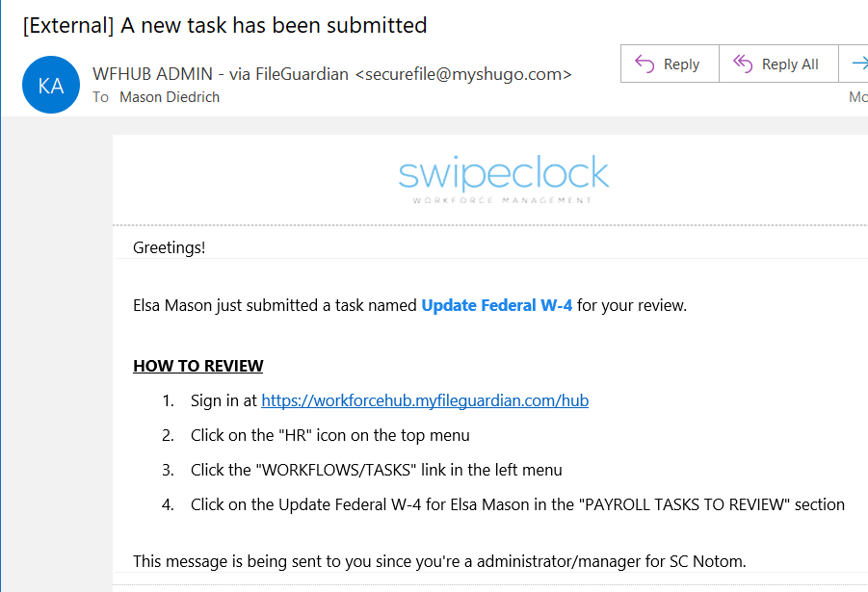This screenshot has width=868, height=592.
Task: Click the HOW TO REVIEW heading
Action: pos(197,366)
